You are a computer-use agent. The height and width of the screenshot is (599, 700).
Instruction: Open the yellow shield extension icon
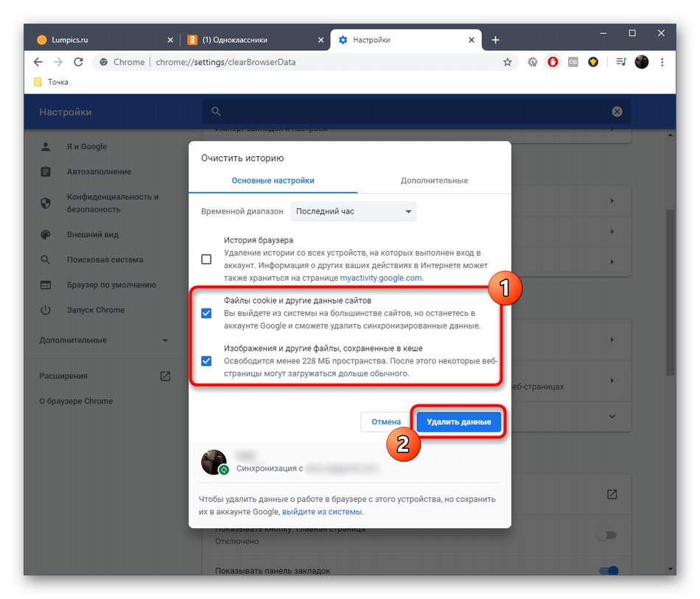click(x=593, y=62)
